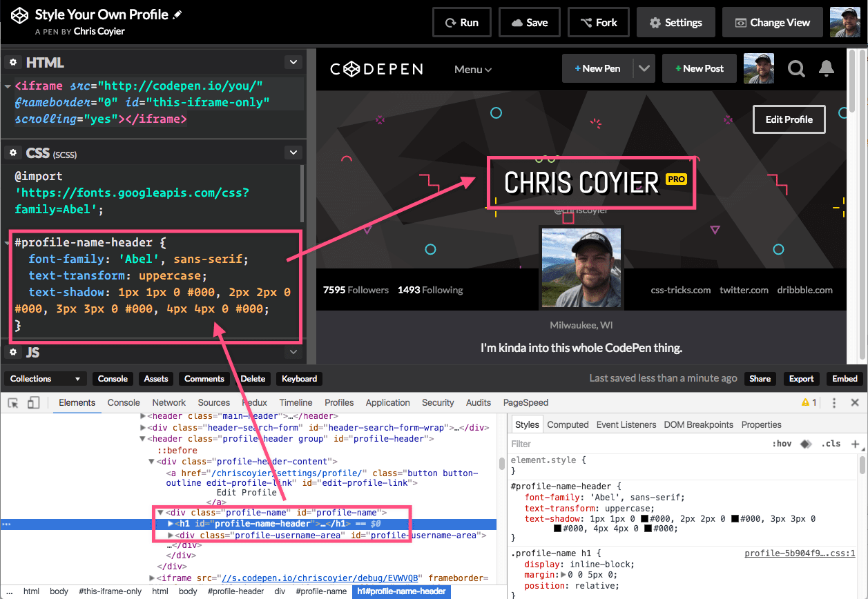Screen dimensions: 868x599
Task: Click the Keyboard button
Action: pyautogui.click(x=299, y=379)
